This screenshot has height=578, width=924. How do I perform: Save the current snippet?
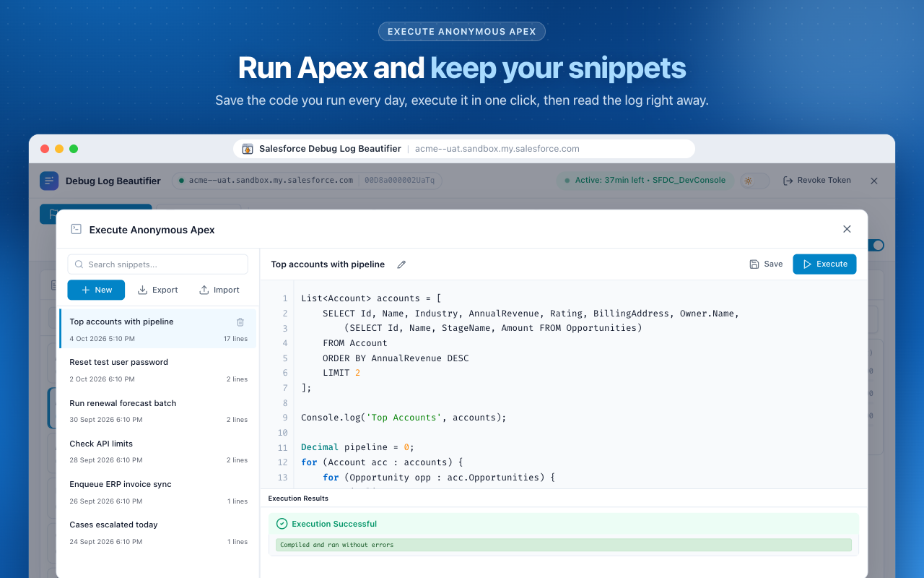766,264
